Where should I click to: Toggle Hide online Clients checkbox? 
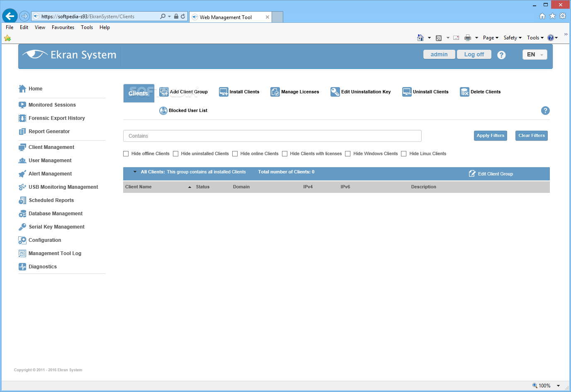pos(235,154)
